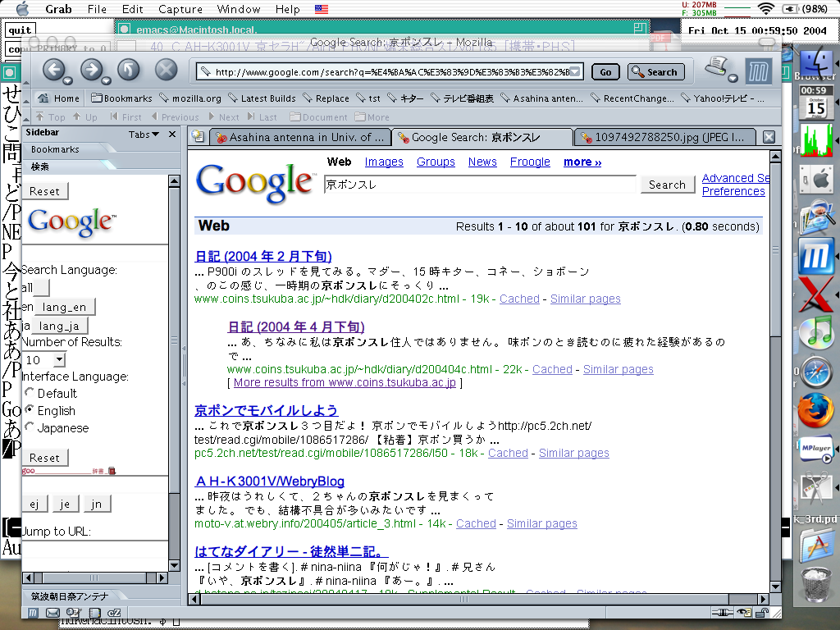The image size is (840, 630).
Task: Open the Back button history dropdown arrow
Action: coord(67,81)
